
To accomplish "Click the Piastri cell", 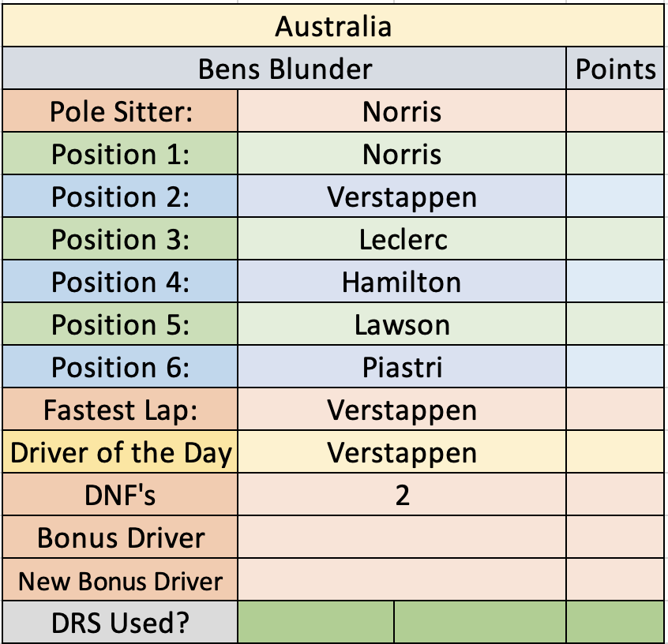I will pos(402,366).
